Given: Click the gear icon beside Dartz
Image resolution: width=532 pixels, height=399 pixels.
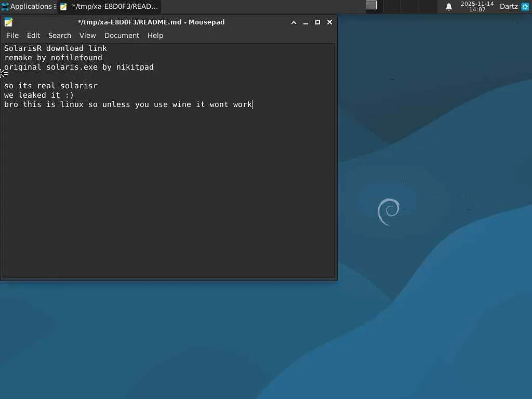Looking at the screenshot, I should 525,6.
